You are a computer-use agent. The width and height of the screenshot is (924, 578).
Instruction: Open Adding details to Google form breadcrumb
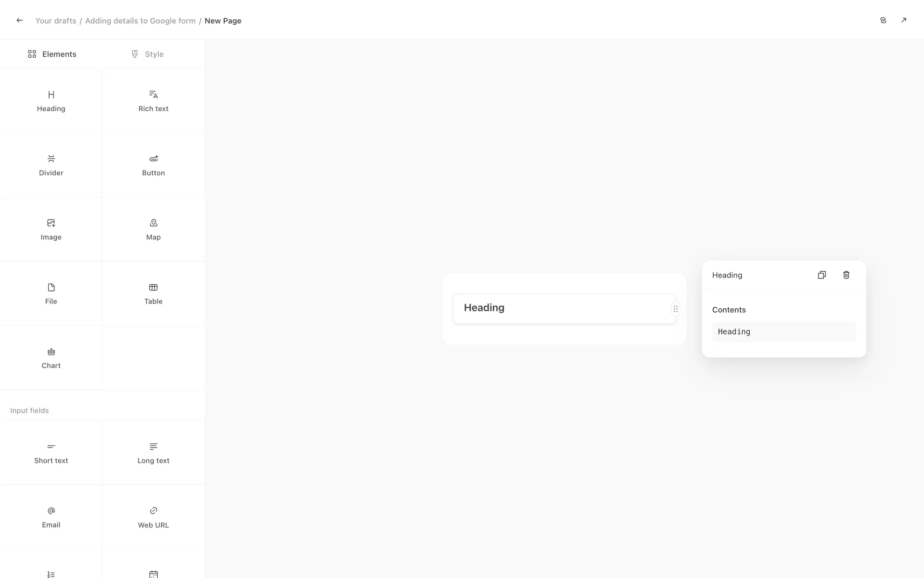tap(140, 21)
